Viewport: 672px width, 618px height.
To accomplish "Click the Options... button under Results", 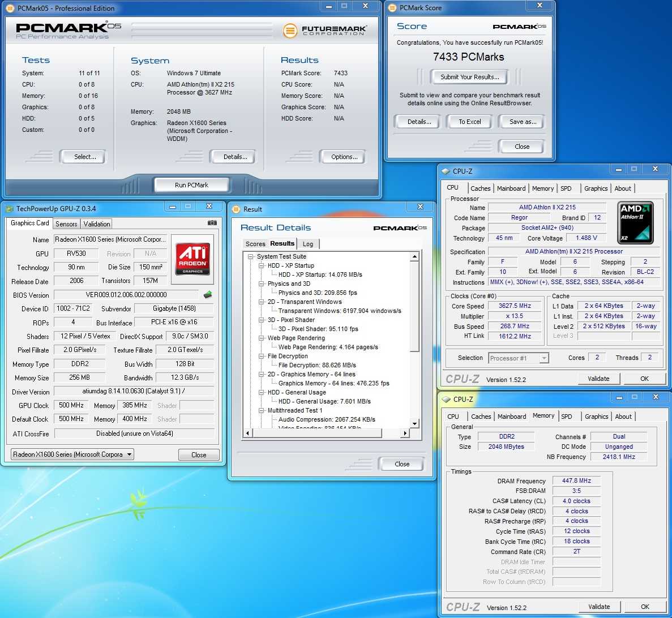I will pyautogui.click(x=344, y=157).
